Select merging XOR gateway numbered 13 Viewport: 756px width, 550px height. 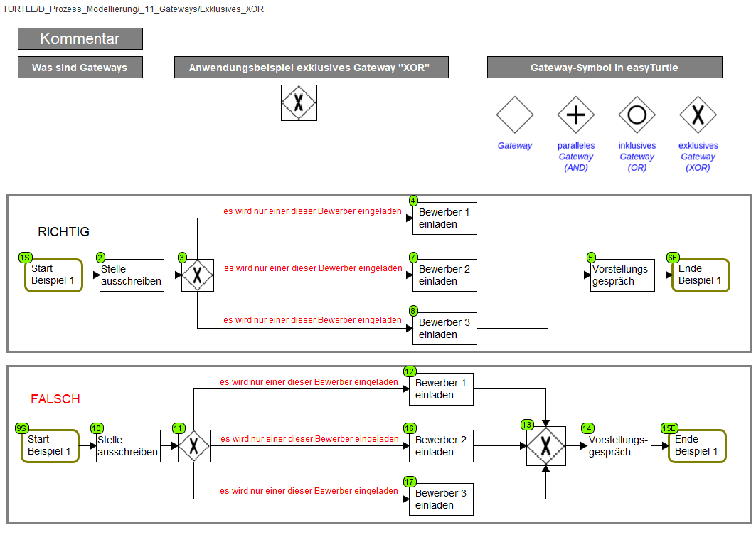click(x=545, y=446)
